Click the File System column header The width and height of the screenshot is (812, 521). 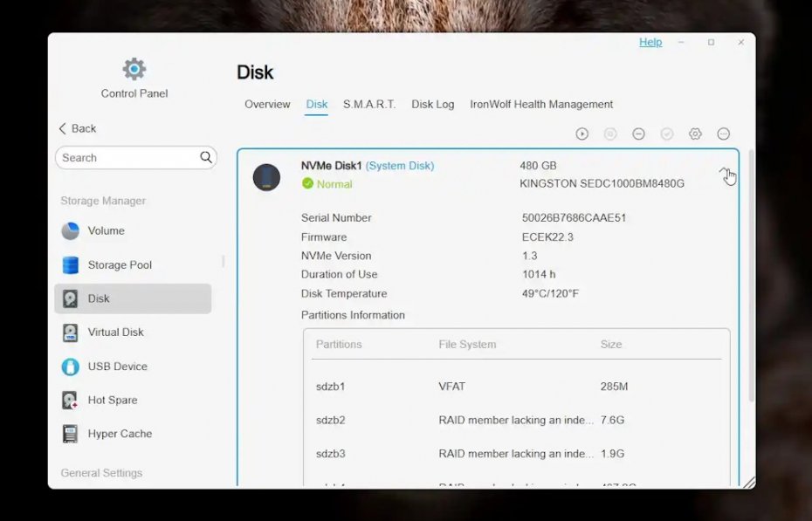point(467,345)
